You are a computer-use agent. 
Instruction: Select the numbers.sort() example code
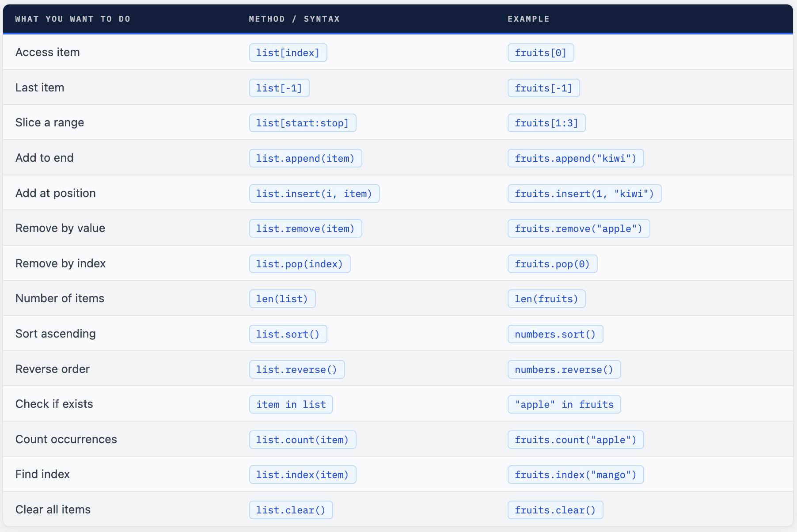tap(555, 334)
